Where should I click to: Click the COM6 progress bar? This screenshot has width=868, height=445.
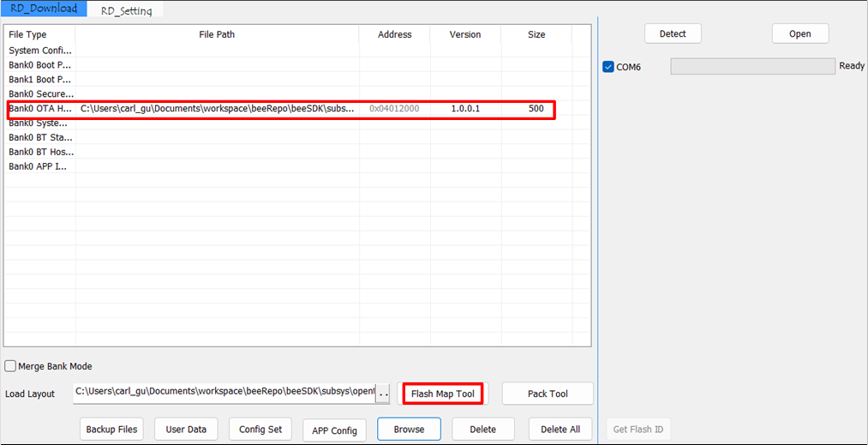753,67
